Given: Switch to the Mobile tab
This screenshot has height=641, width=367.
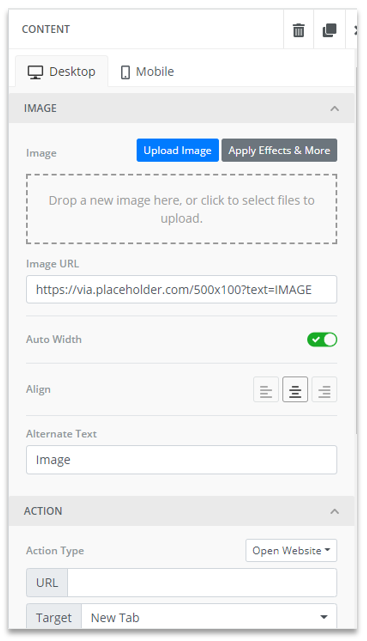Looking at the screenshot, I should [147, 72].
